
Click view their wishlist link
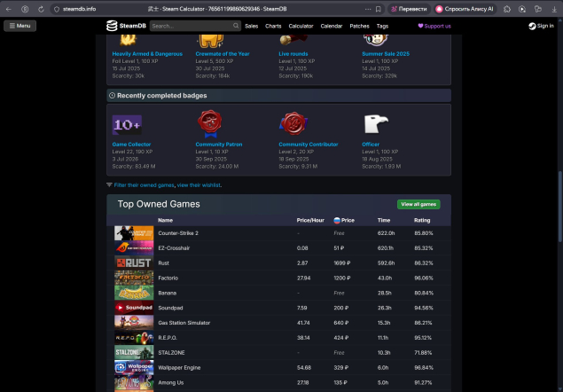click(x=199, y=185)
